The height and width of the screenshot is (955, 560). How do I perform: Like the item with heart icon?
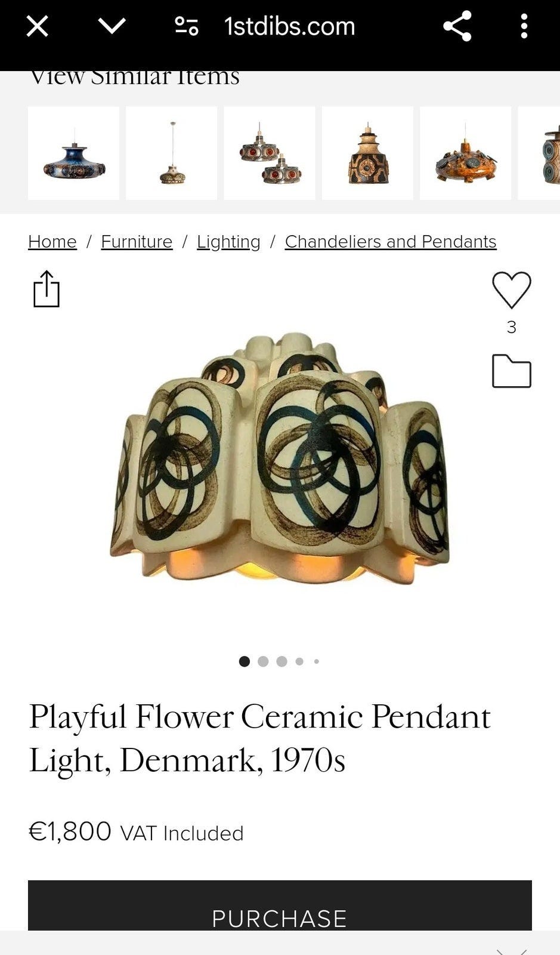pos(512,290)
